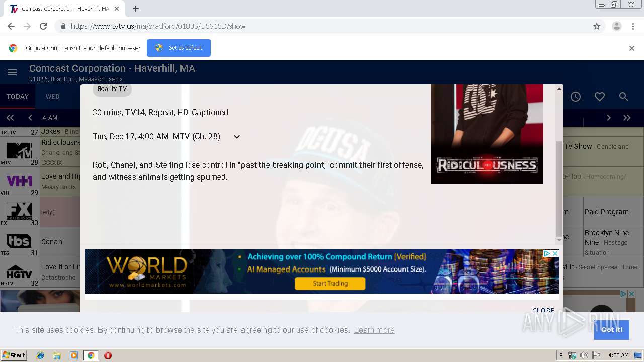Click the VH1 channel logo
Image resolution: width=644 pixels, height=362 pixels.
(x=19, y=180)
